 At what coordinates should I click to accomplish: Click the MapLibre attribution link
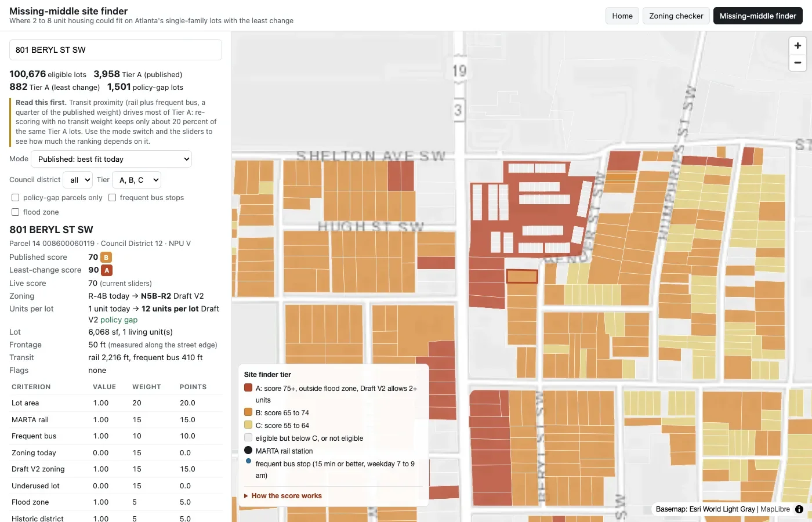[775, 509]
